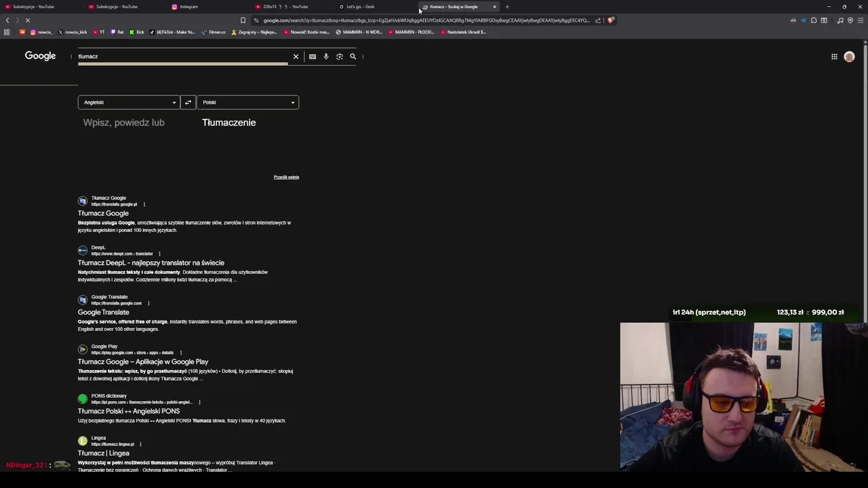The width and height of the screenshot is (868, 488).
Task: Open the VPN shield icon in toolbar
Action: coord(850,20)
